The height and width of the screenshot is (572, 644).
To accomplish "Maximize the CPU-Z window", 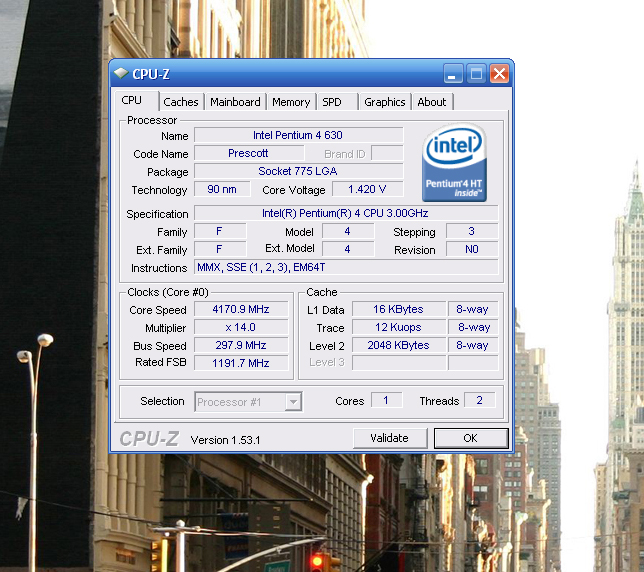I will (x=476, y=74).
